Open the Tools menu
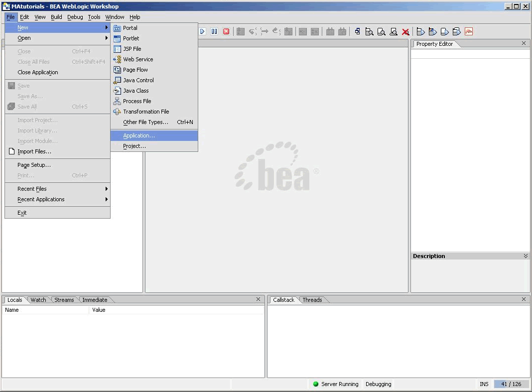Viewport: 532px width, 392px height. pyautogui.click(x=94, y=17)
